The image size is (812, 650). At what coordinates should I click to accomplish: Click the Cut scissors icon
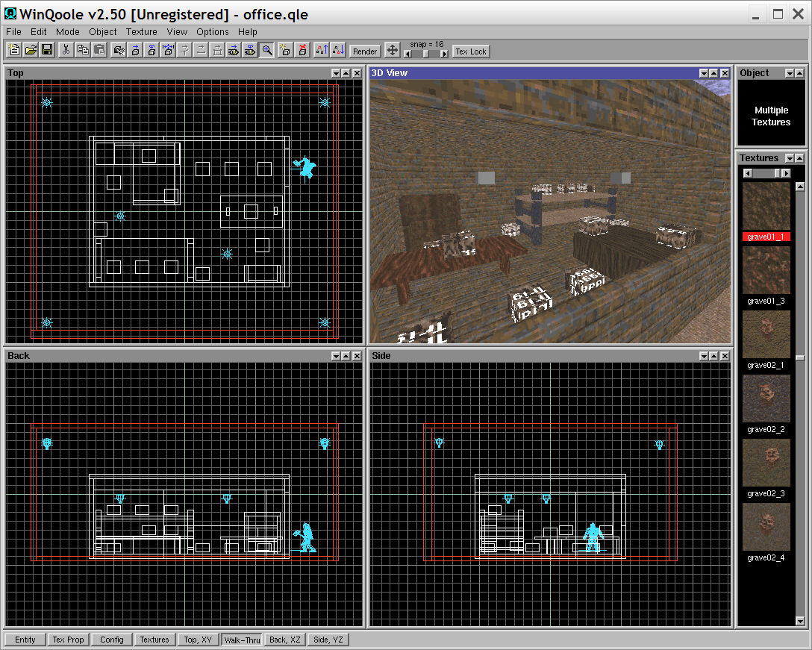coord(66,50)
